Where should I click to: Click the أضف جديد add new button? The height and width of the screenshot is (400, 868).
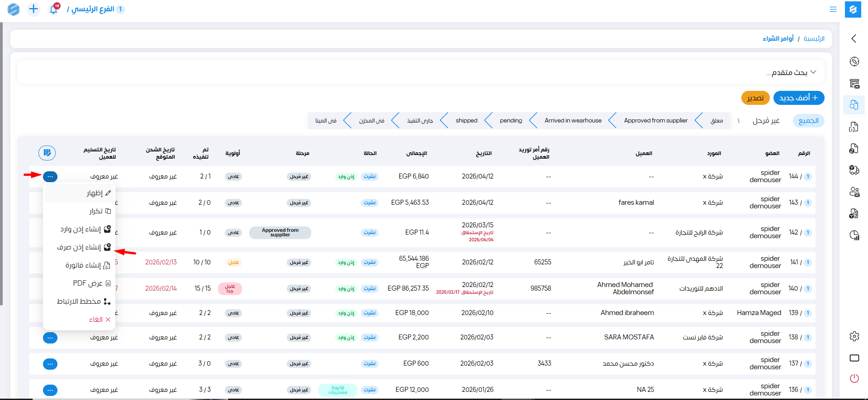tap(798, 98)
